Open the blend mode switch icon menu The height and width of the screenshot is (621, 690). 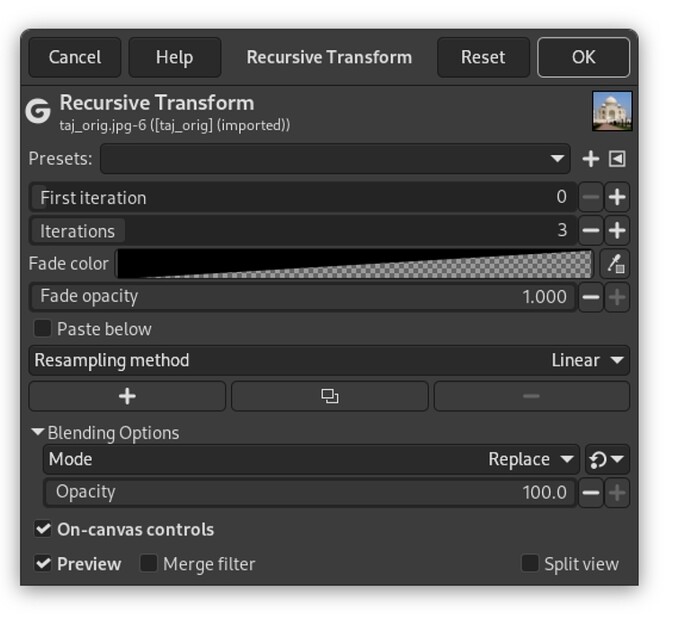click(607, 460)
